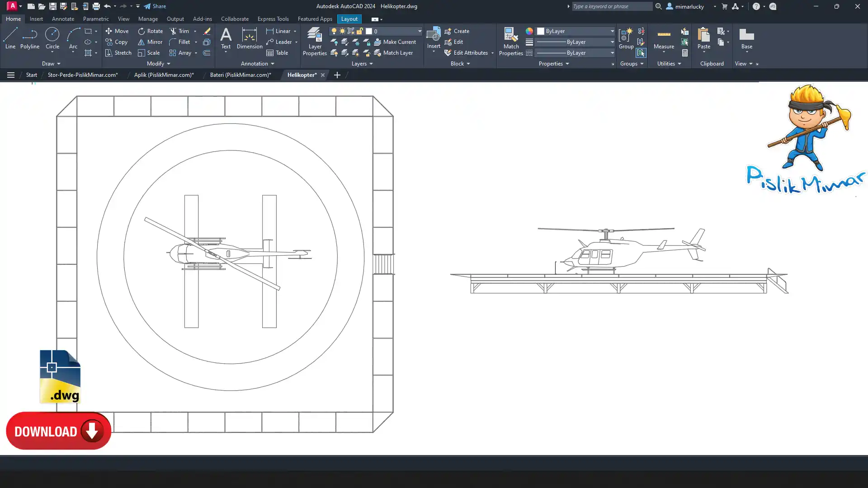
Task: Click the Share button
Action: tap(155, 6)
